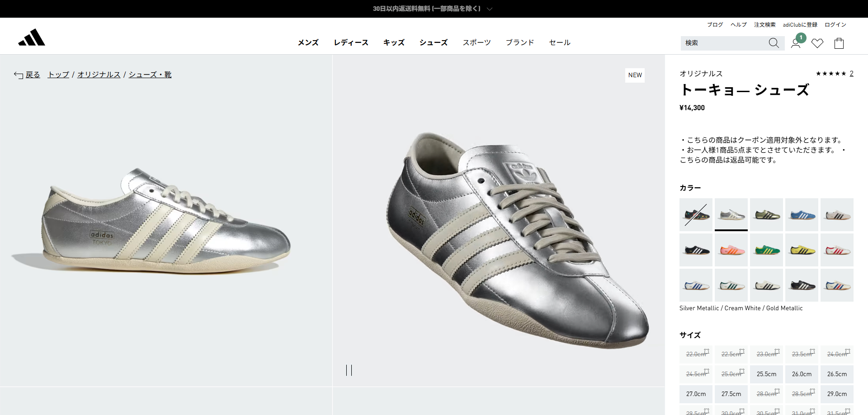Click the ログイン link

tap(835, 25)
